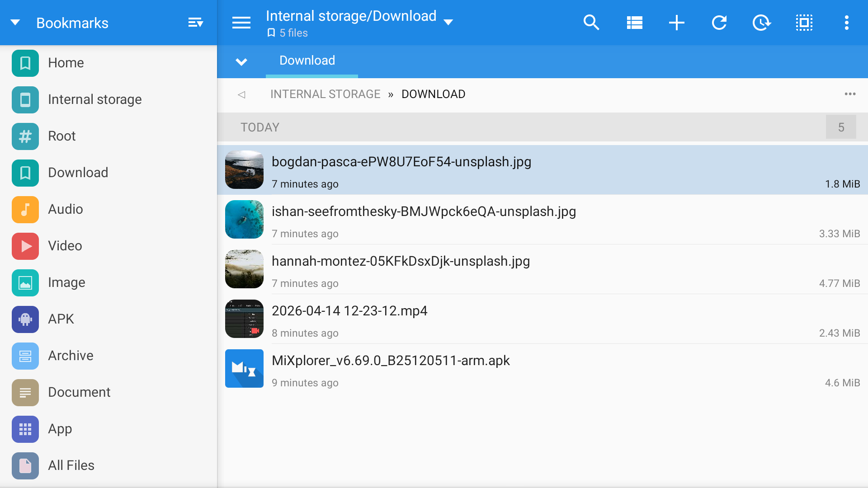This screenshot has width=868, height=488.
Task: Click the MiXplorer apk file thumbnail
Action: coord(244,368)
